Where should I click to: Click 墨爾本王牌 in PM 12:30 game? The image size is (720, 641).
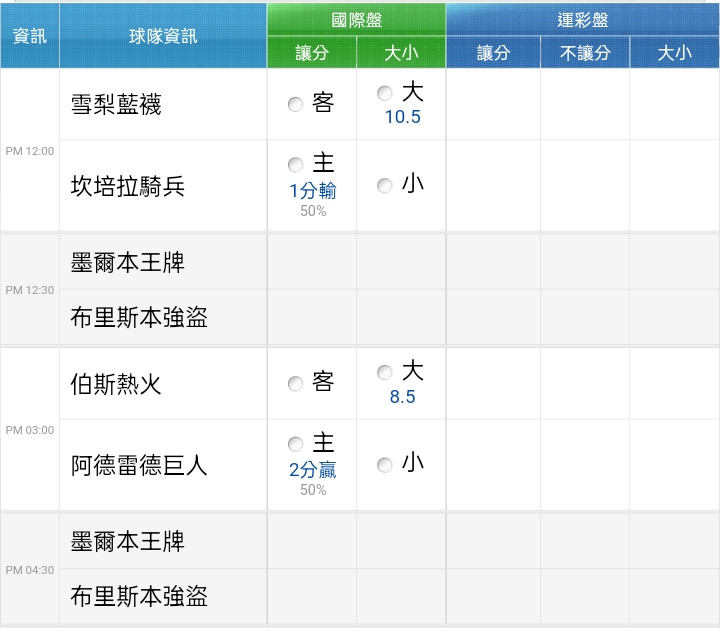[x=128, y=262]
